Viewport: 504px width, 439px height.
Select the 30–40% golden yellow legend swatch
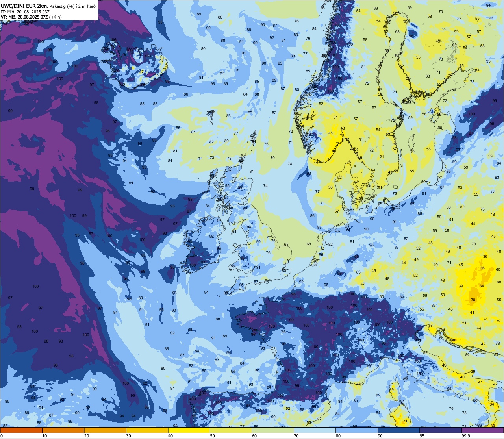147,430
